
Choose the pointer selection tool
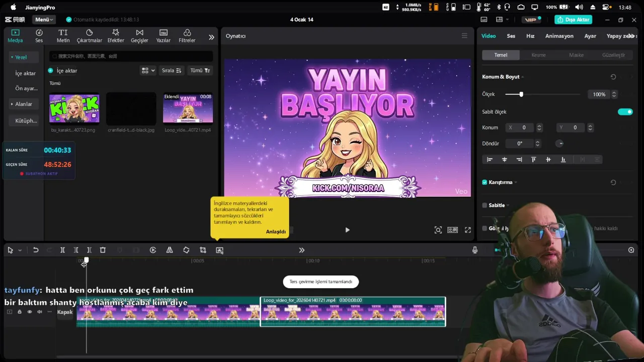click(10, 250)
